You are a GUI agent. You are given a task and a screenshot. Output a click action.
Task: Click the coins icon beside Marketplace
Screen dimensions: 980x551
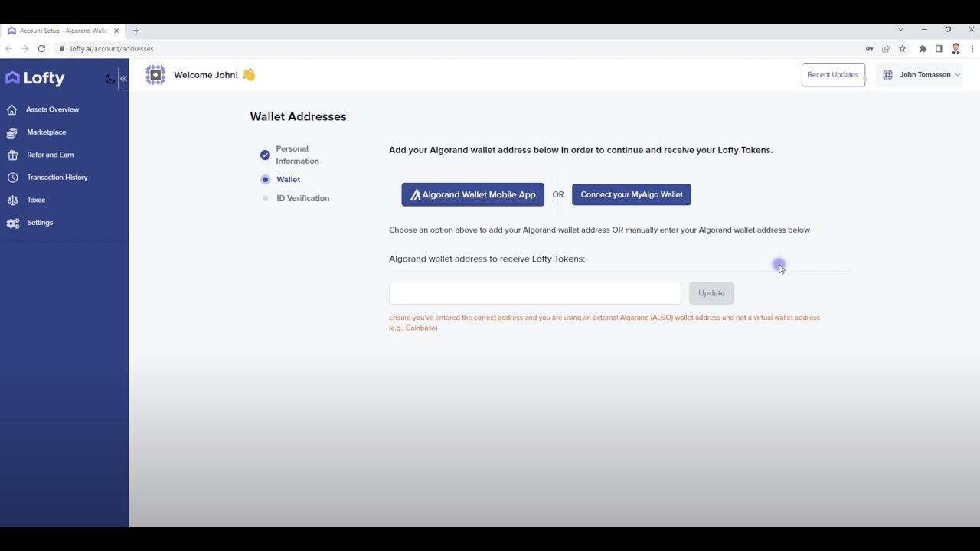[11, 132]
